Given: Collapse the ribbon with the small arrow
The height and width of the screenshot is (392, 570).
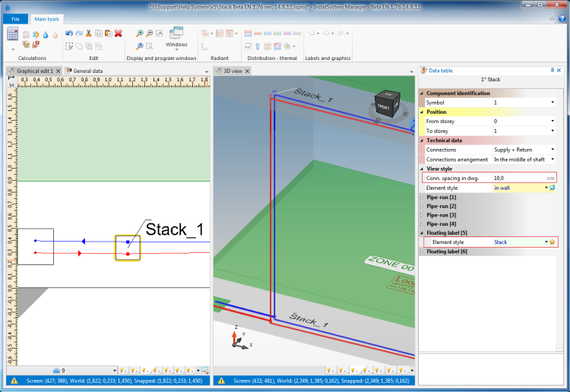Looking at the screenshot, I should coord(552,18).
